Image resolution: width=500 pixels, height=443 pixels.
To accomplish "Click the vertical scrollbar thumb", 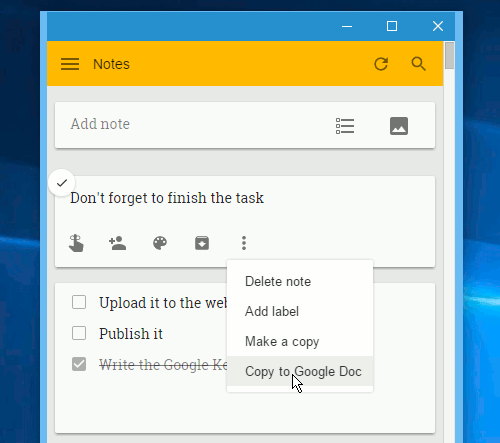I will coord(450,55).
